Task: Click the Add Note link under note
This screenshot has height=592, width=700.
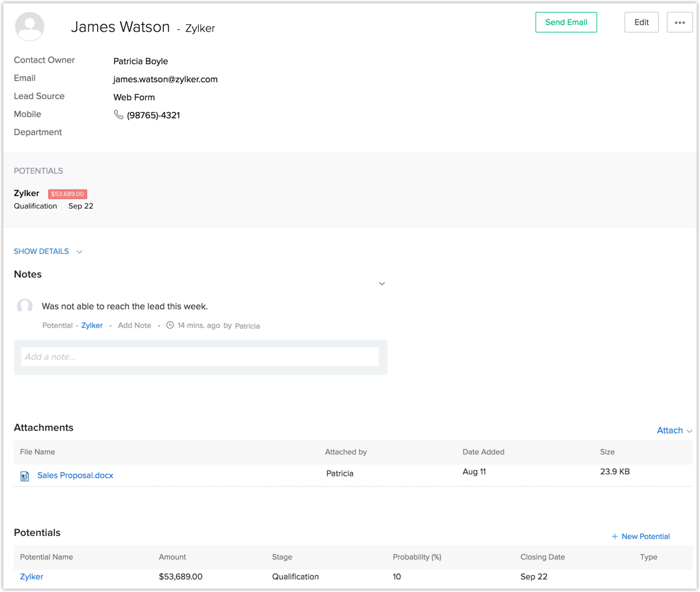Action: 135,326
